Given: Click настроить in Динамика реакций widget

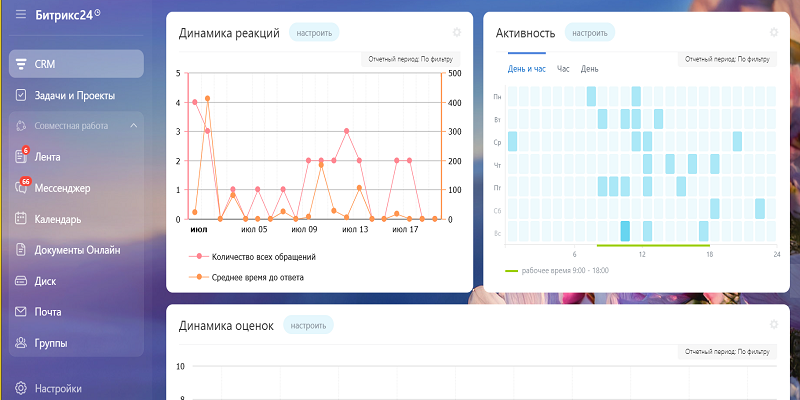Looking at the screenshot, I should pyautogui.click(x=314, y=33).
